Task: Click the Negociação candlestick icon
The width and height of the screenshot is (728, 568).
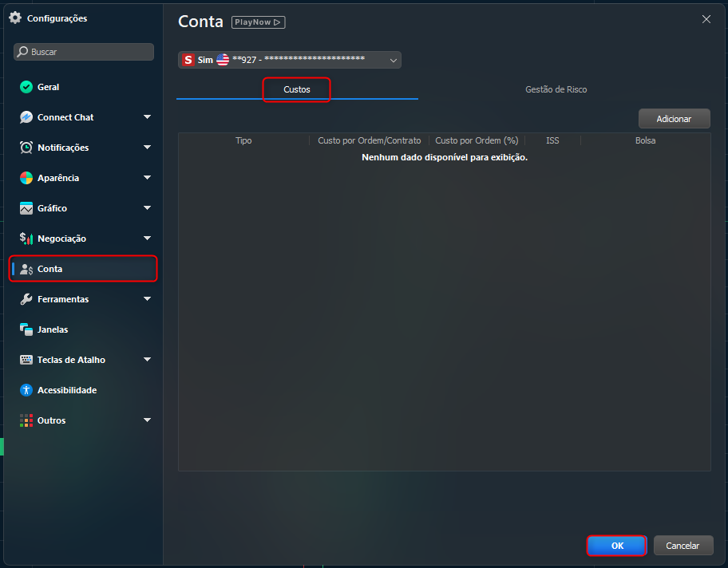Action: 26,239
